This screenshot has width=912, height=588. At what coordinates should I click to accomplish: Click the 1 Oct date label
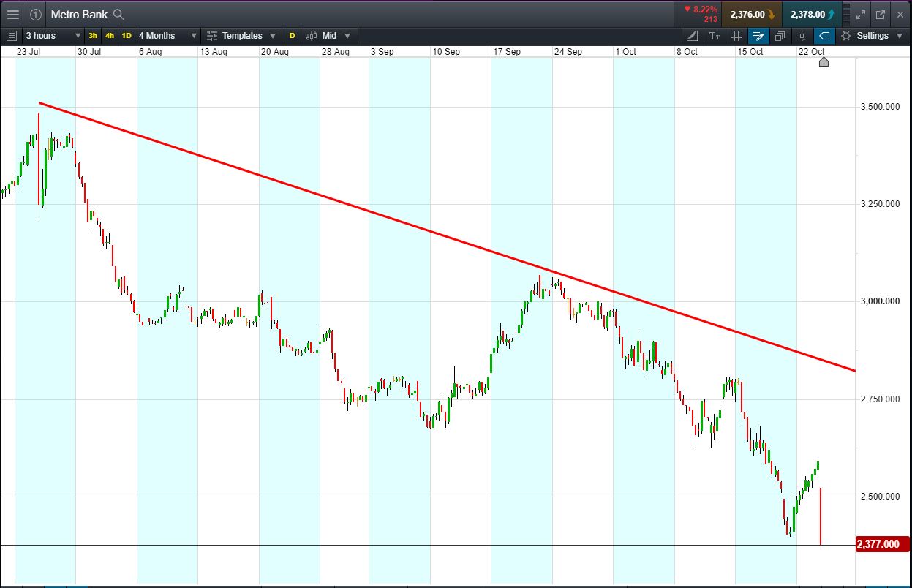(626, 51)
